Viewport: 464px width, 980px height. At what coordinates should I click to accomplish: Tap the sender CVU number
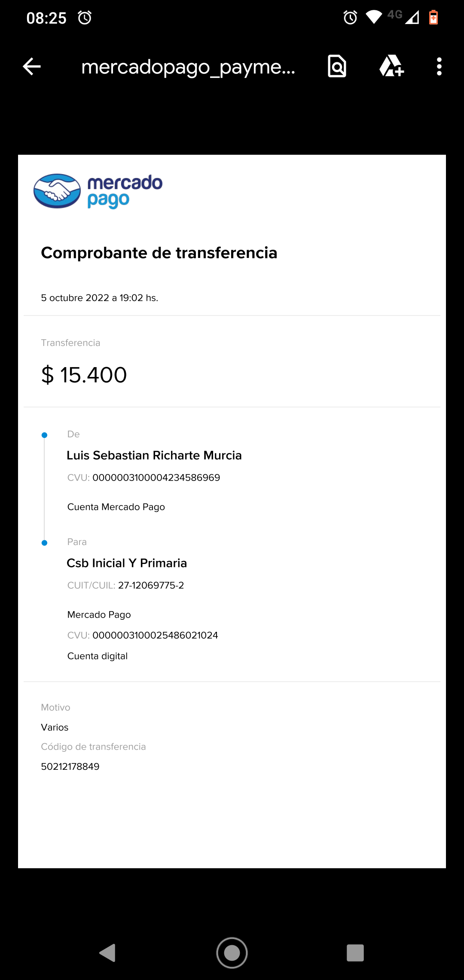pos(156,478)
